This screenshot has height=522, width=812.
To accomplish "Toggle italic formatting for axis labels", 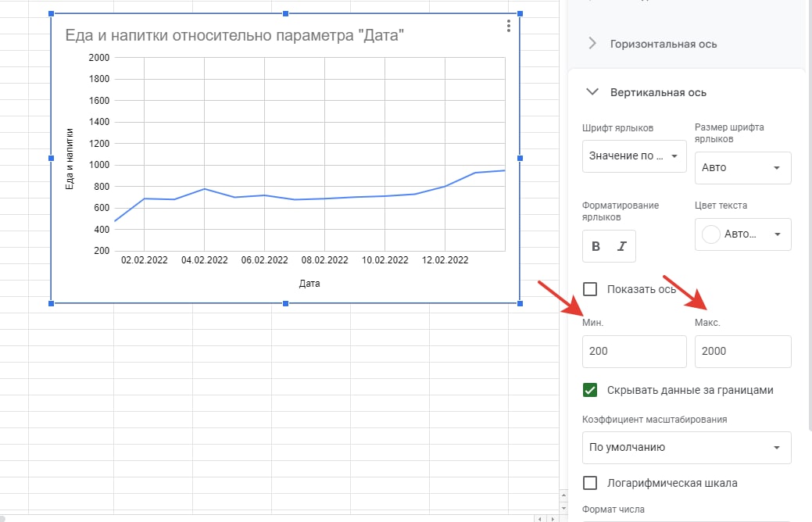I will click(x=622, y=246).
